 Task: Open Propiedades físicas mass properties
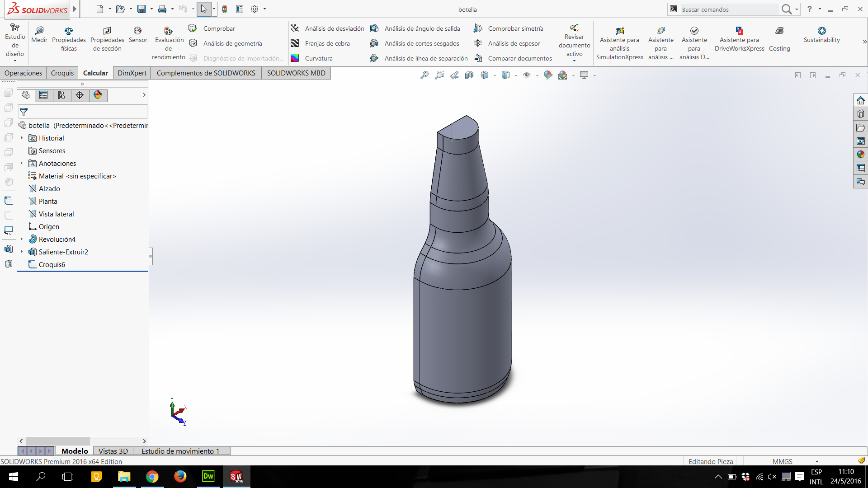point(69,39)
